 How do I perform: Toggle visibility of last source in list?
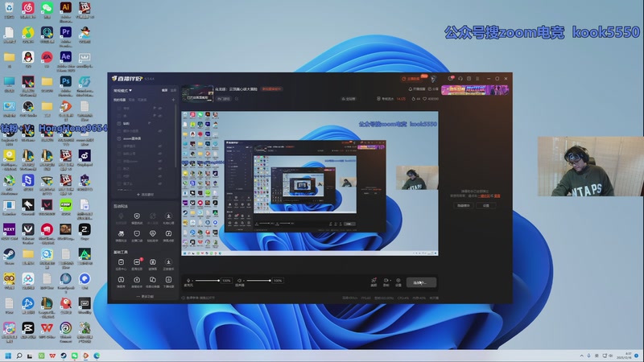click(160, 182)
